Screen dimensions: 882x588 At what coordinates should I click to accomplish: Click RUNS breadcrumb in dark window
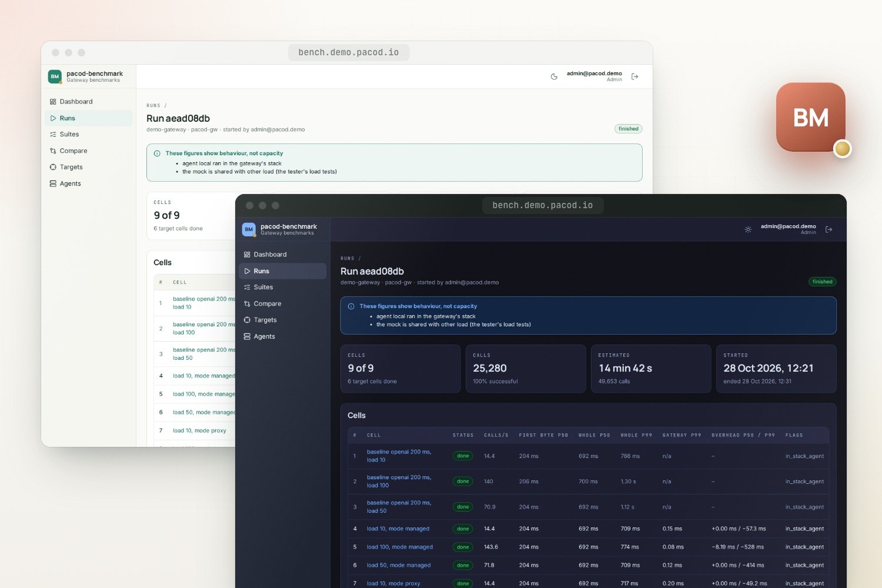click(x=348, y=259)
